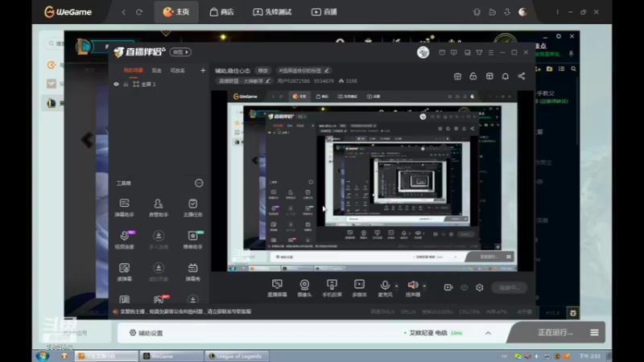This screenshot has height=362, width=644.
Task: Select the 全屏 1 source row
Action: point(159,84)
